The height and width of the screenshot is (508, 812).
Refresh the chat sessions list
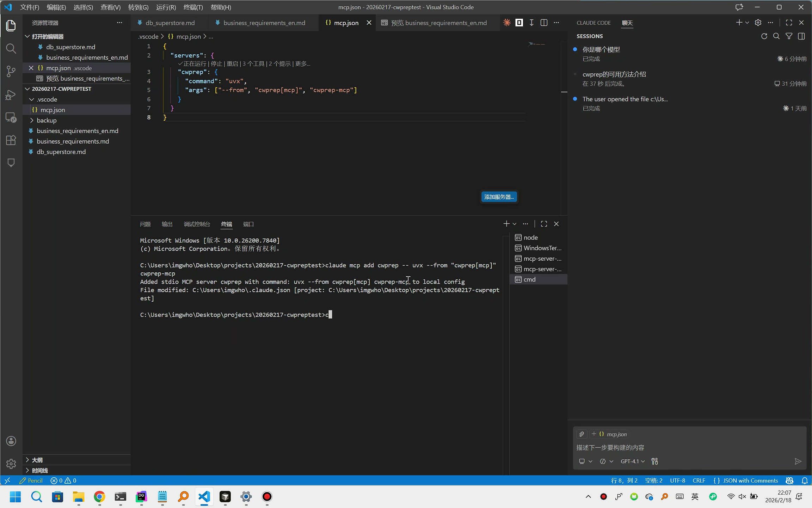764,36
